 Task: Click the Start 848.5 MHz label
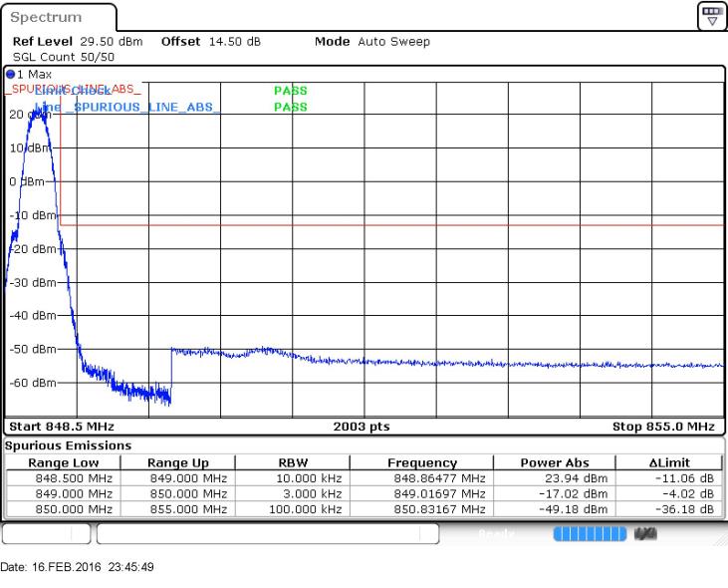click(x=62, y=427)
